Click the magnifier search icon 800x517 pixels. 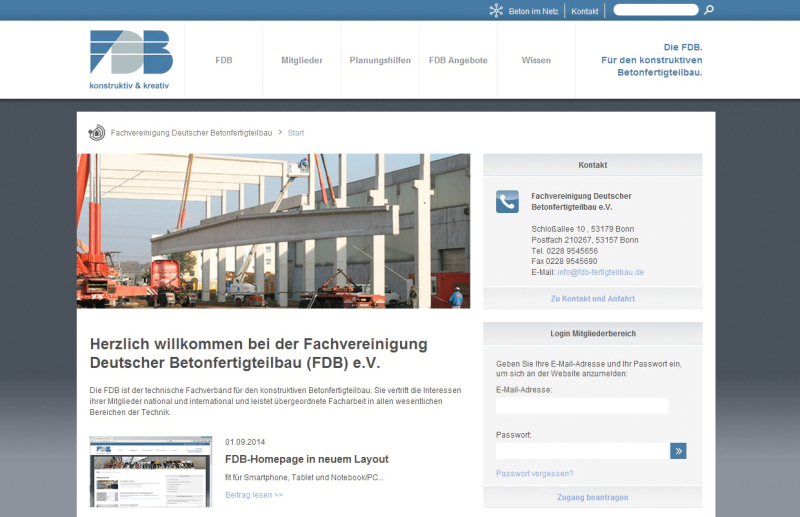(x=709, y=10)
